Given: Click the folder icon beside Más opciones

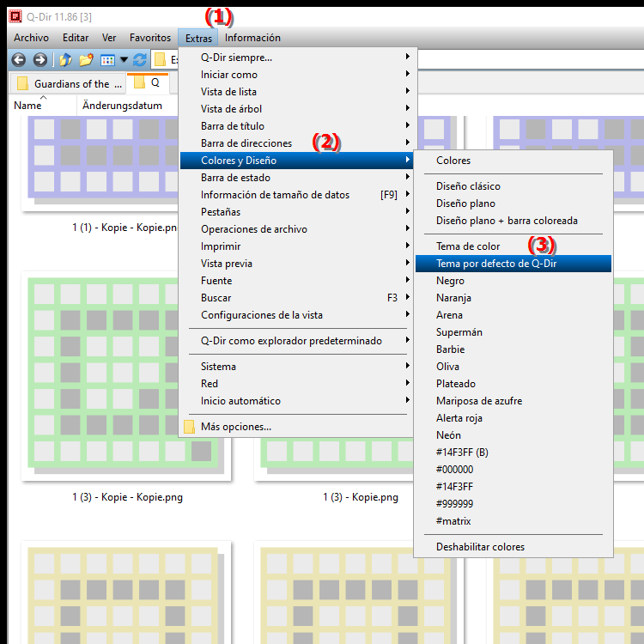Looking at the screenshot, I should click(190, 427).
